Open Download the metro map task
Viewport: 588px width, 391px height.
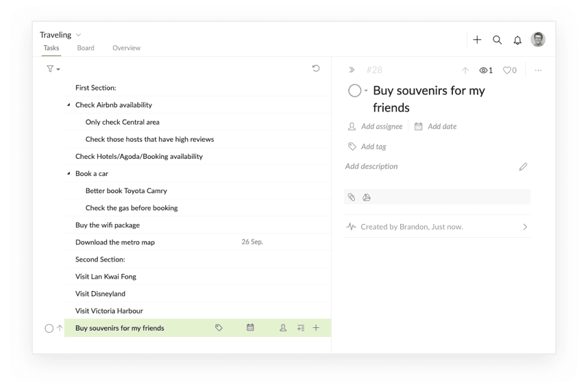[x=197, y=242]
